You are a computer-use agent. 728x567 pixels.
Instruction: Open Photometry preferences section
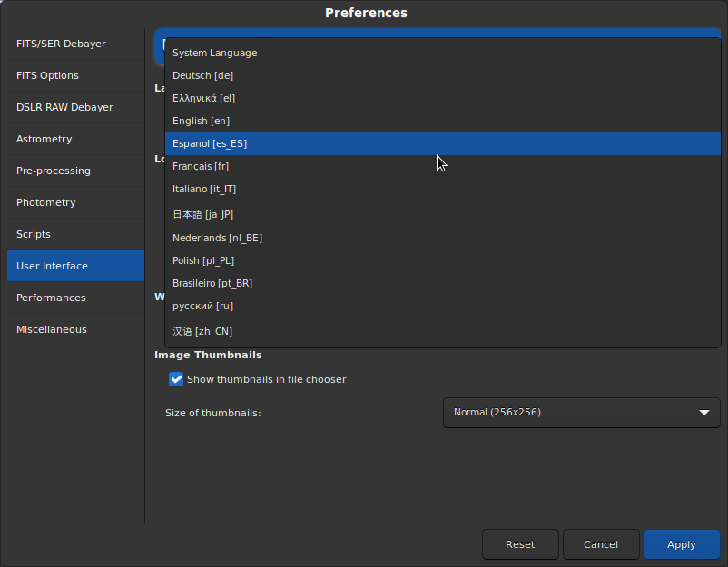coord(45,202)
